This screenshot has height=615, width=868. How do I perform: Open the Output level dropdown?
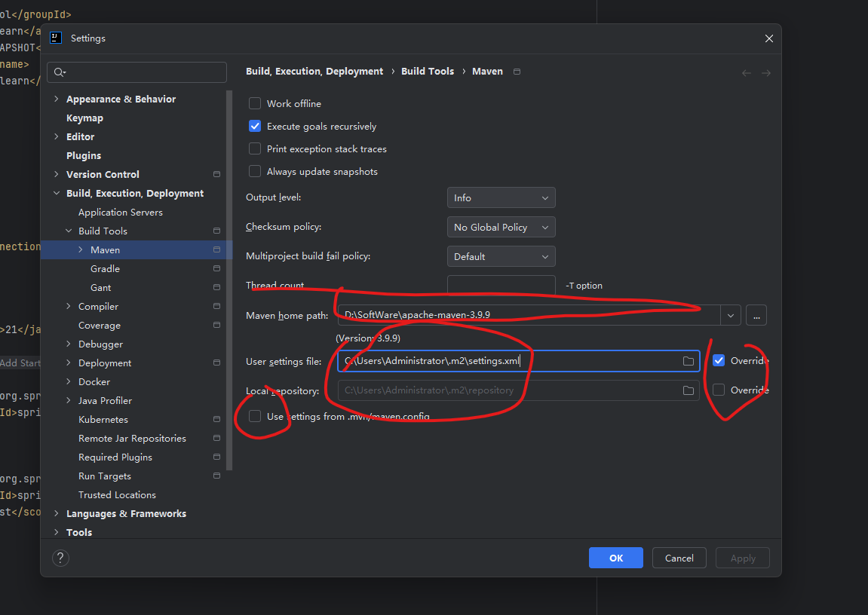501,197
